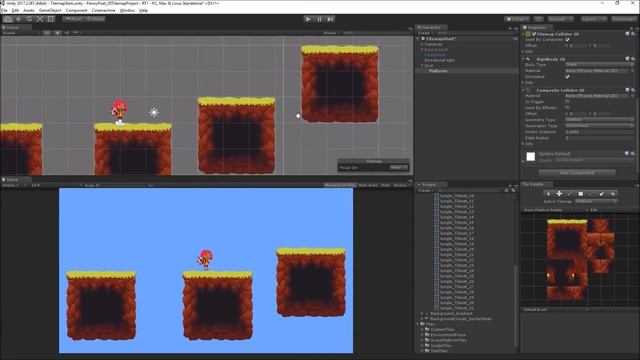Open the Window menu
This screenshot has width=640, height=360.
point(127,10)
